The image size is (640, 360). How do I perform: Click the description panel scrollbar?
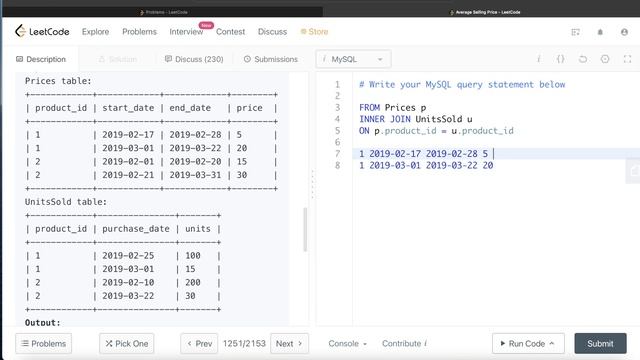click(305, 229)
